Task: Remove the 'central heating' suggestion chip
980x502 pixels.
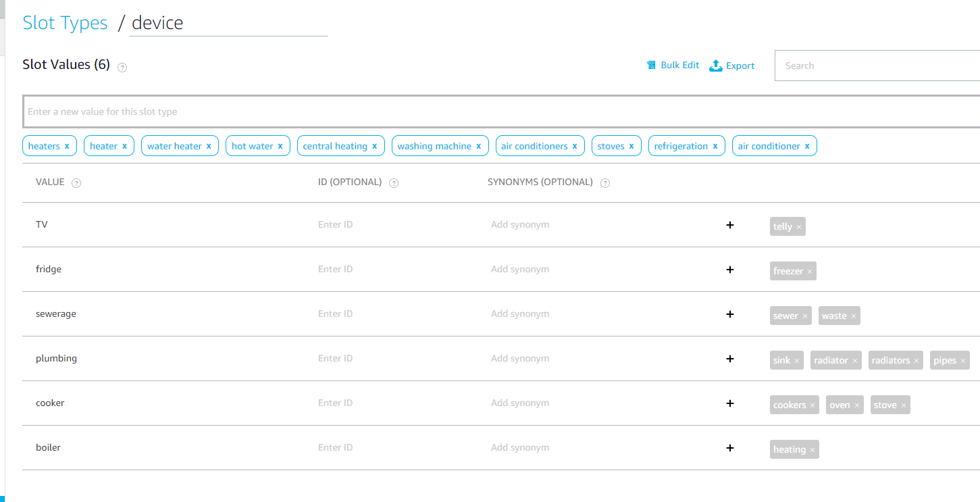Action: pos(374,146)
